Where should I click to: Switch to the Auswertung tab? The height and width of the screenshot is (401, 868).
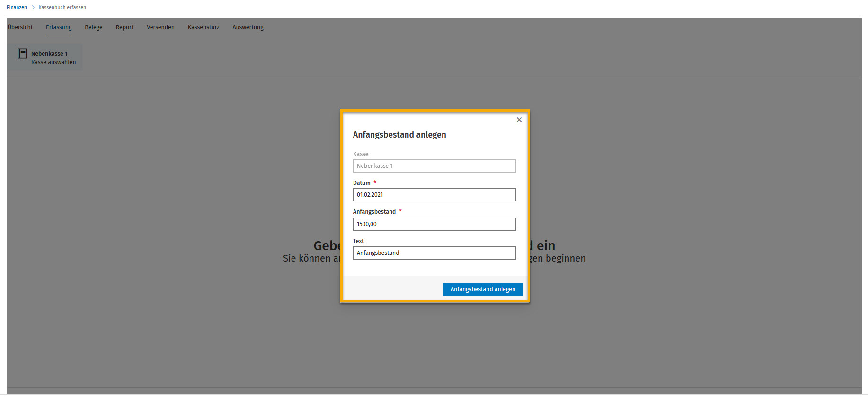[x=248, y=27]
